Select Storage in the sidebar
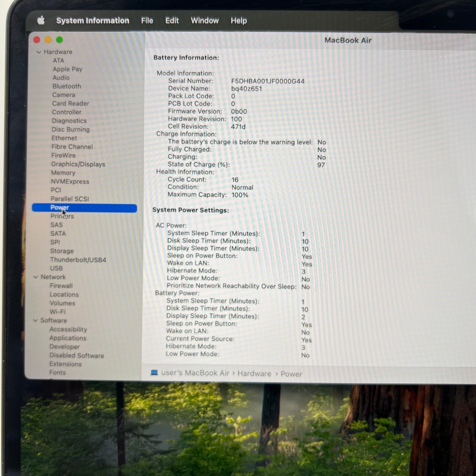This screenshot has height=476, width=476. click(62, 251)
